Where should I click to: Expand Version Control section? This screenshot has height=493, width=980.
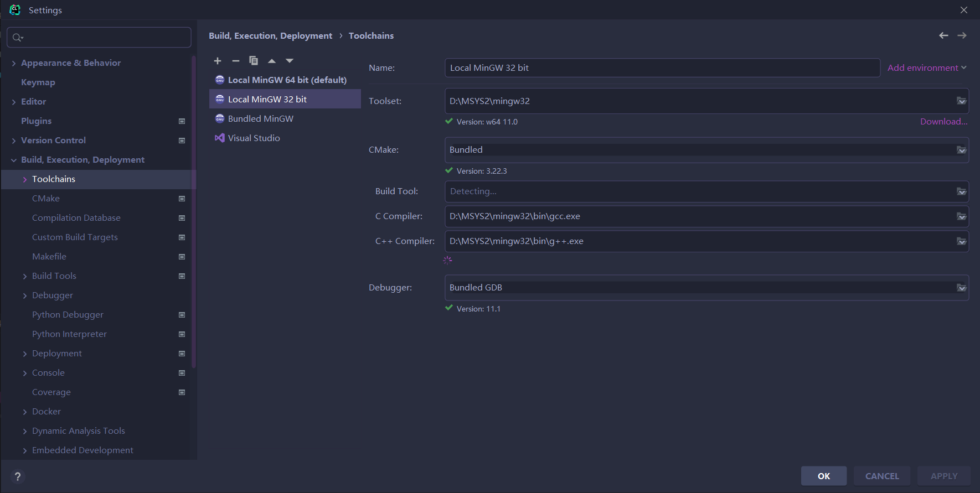[14, 141]
